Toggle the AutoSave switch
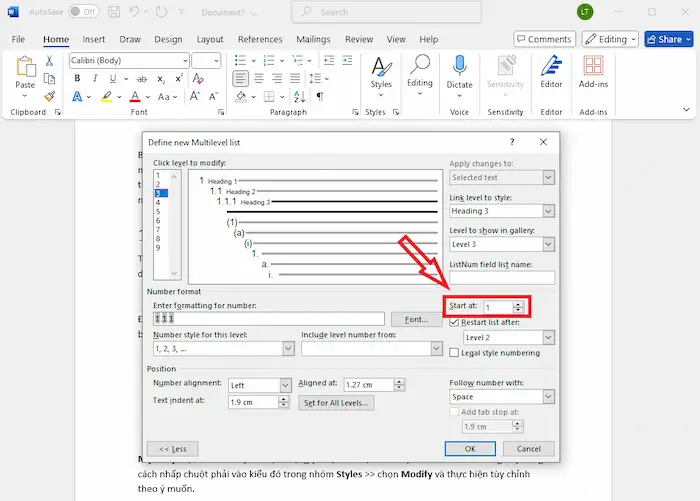Image resolution: width=700 pixels, height=501 pixels. pyautogui.click(x=83, y=12)
